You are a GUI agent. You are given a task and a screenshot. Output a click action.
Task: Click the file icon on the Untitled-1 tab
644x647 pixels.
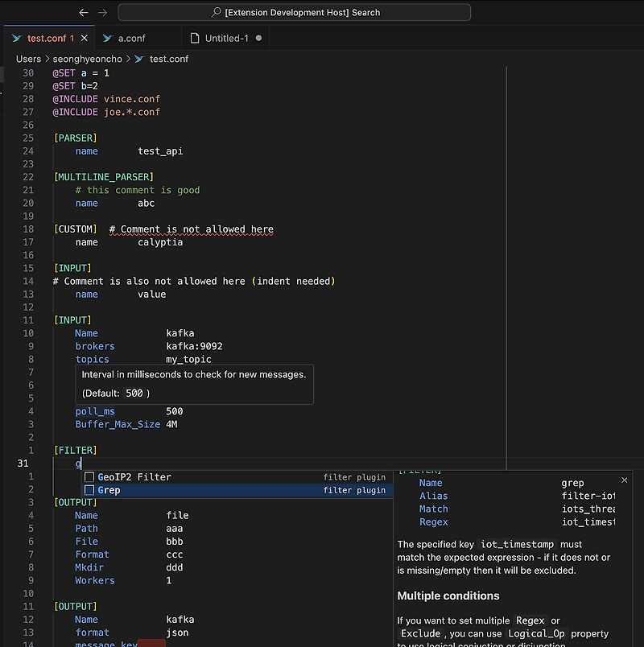click(193, 37)
